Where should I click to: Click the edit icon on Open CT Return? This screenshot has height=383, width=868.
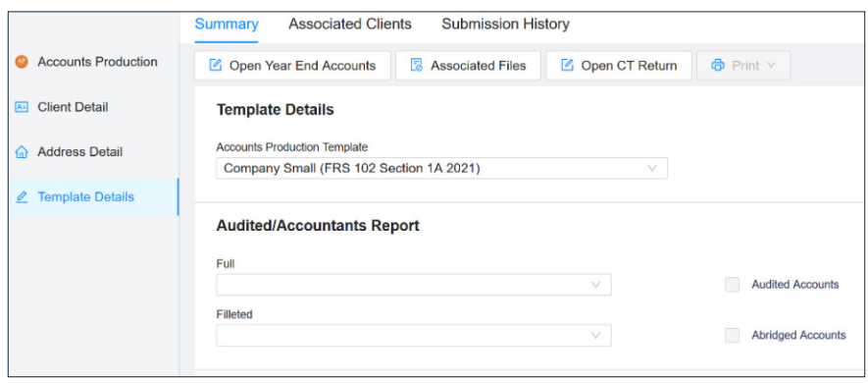point(567,66)
